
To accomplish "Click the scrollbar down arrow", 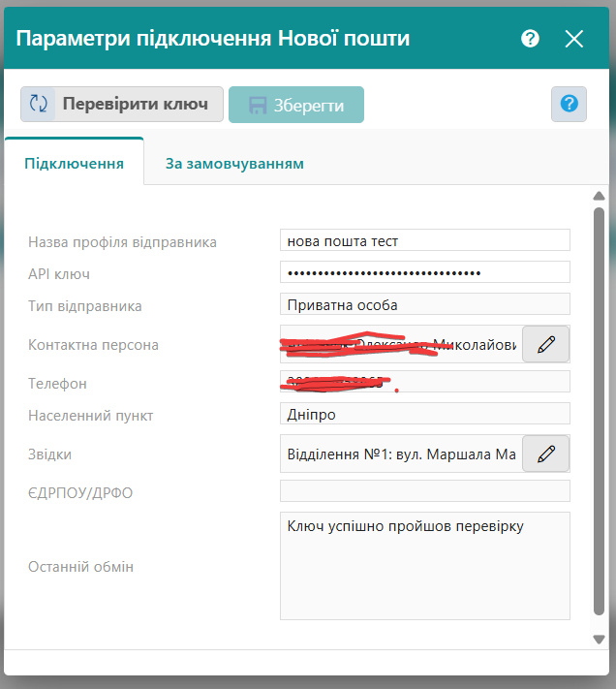I will (x=599, y=639).
